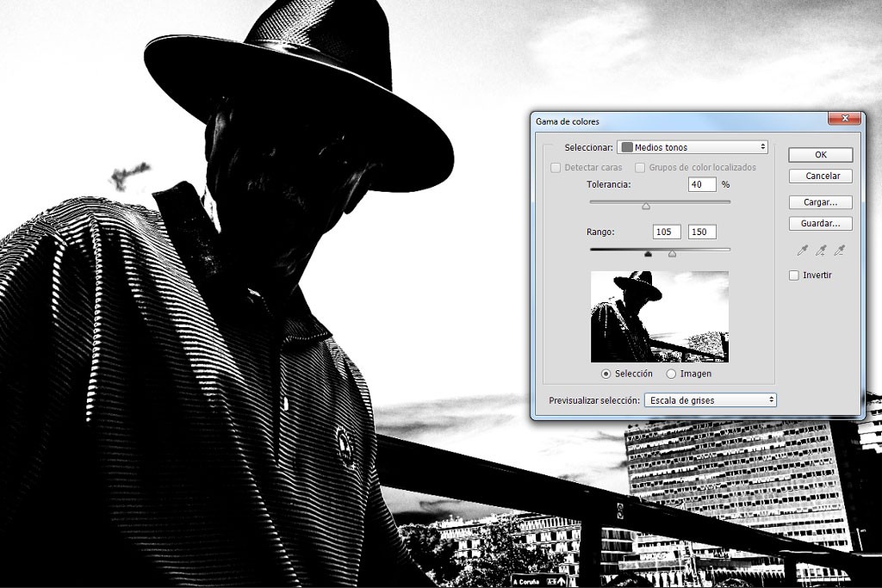
Task: Tick Grupos de color localizados checkbox
Action: [640, 168]
